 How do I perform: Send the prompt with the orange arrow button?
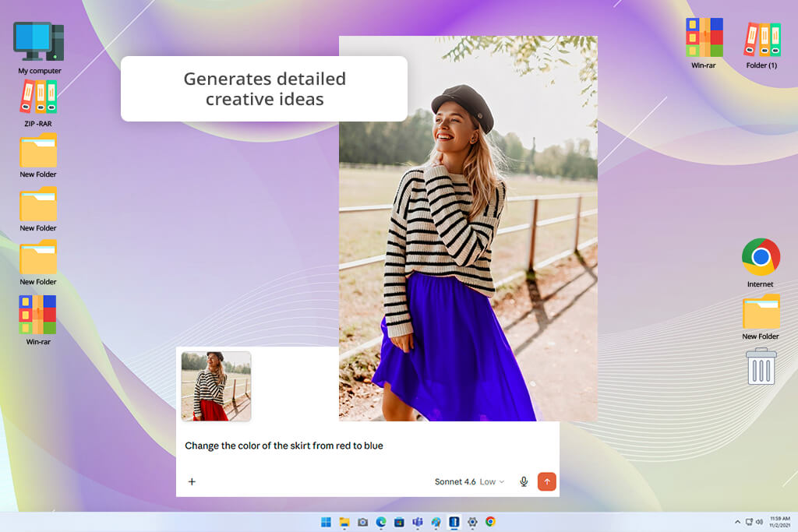click(546, 481)
